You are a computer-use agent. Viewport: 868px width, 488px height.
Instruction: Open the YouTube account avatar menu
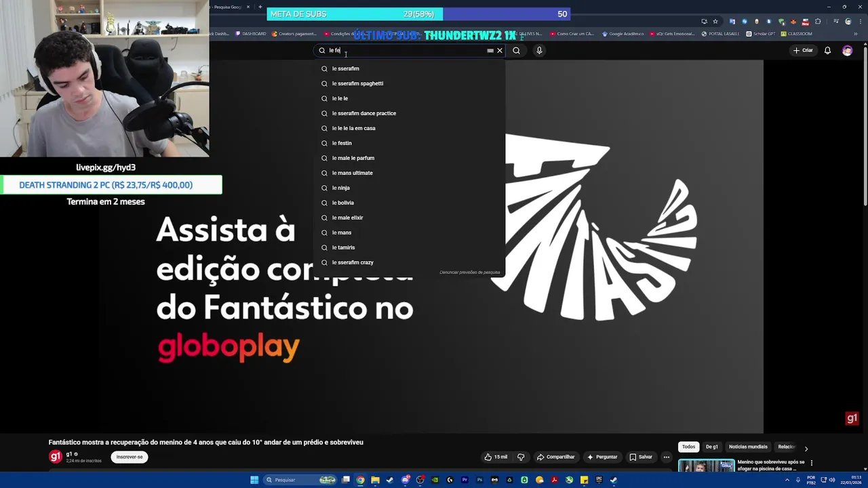coord(847,50)
